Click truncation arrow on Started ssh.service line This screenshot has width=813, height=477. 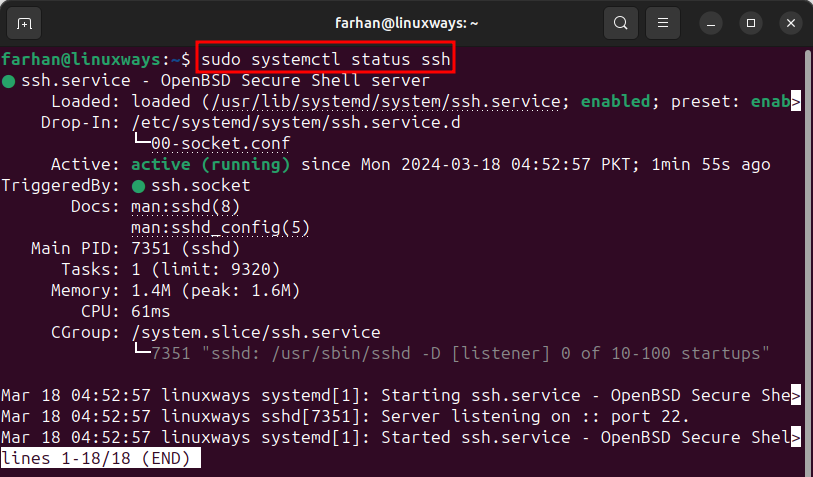coord(796,438)
